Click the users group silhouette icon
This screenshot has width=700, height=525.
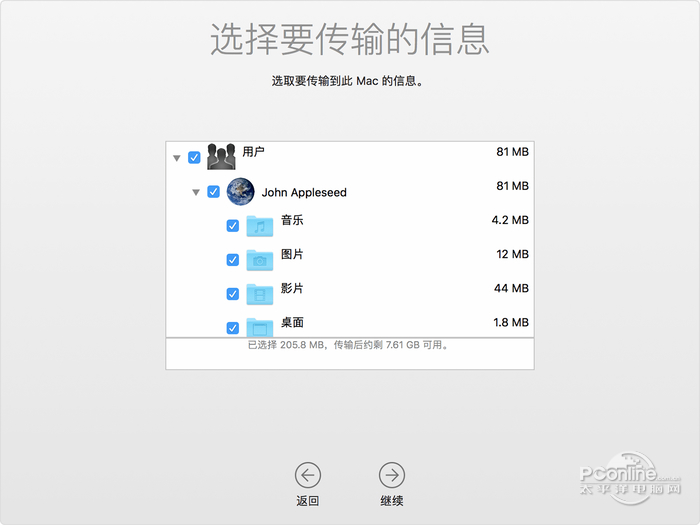[x=221, y=157]
